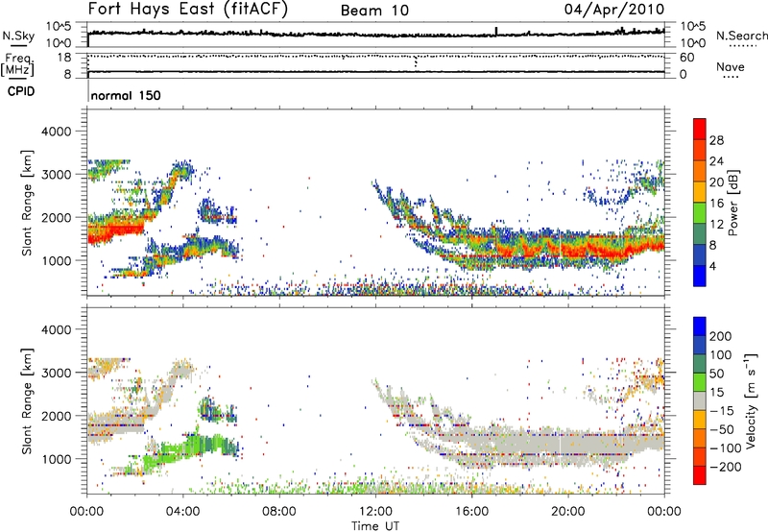Click the 'Velocity [m s-1]' colorbar title
The height and width of the screenshot is (532, 768).
(751, 400)
